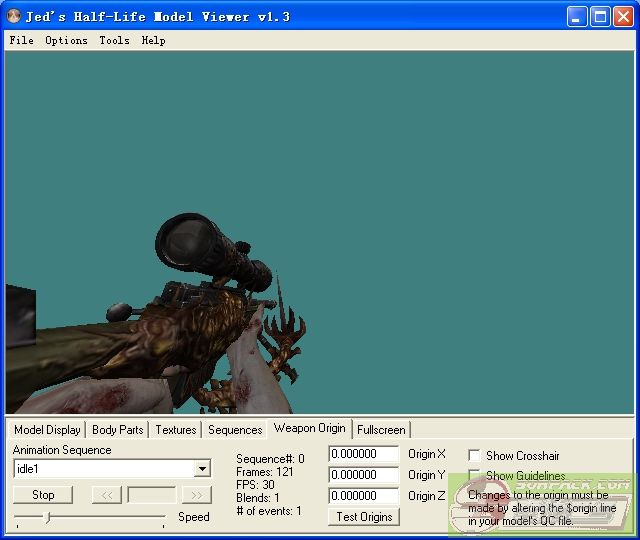Screen dimensions: 640x540
Task: Step forward with the >> frame button
Action: click(x=197, y=495)
